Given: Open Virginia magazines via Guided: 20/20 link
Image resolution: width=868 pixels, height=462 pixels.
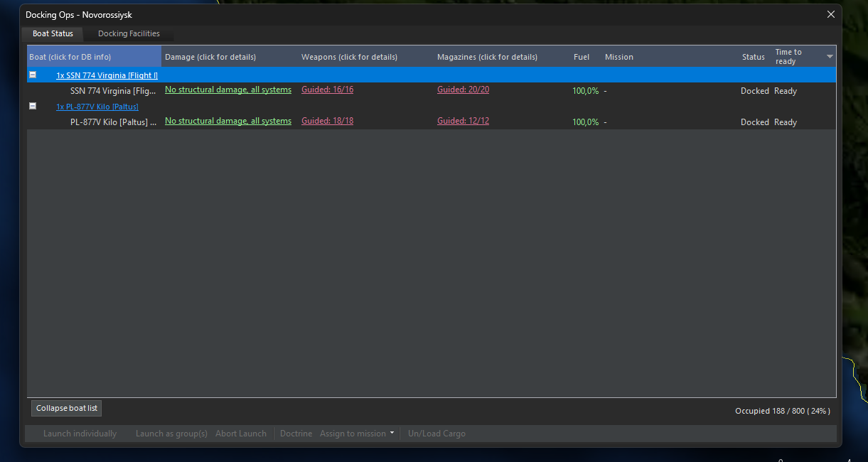Looking at the screenshot, I should click(x=463, y=90).
